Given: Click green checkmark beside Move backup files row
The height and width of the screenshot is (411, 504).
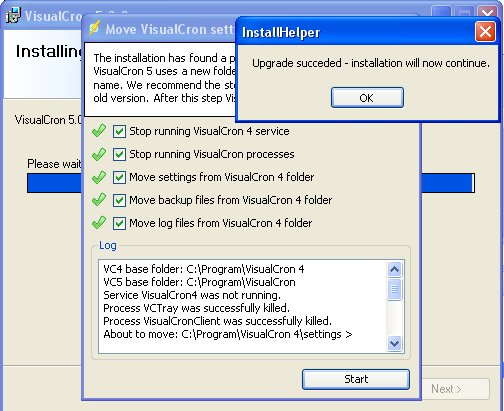Looking at the screenshot, I should click(x=99, y=200).
